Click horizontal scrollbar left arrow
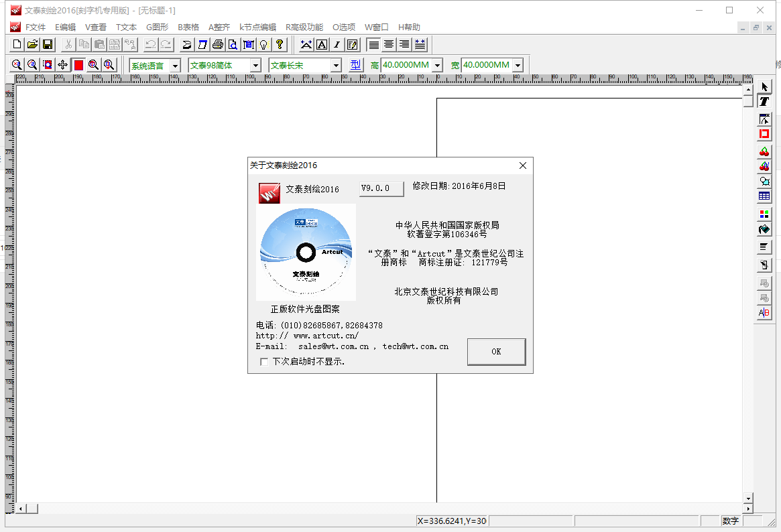The image size is (781, 532). point(20,509)
